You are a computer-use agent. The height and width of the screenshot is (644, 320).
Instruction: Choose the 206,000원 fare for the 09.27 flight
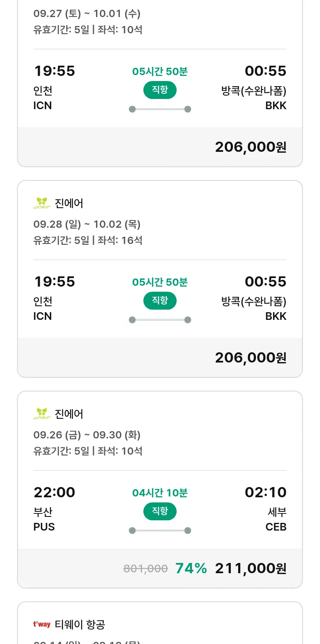click(x=250, y=147)
